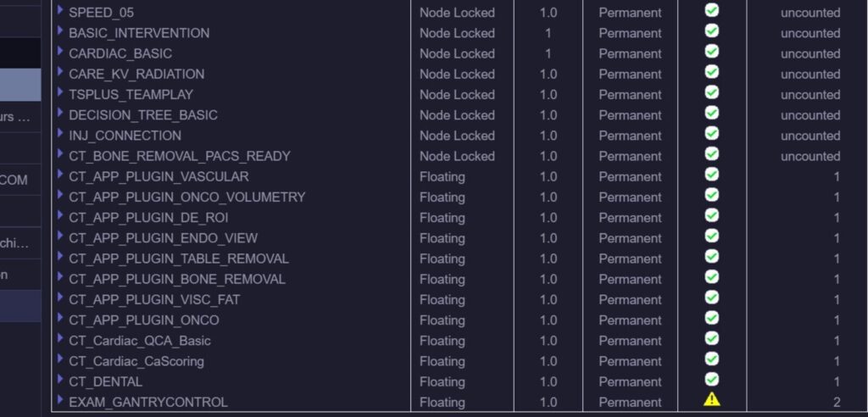Expand the EXAM_GANTRYCONTROL license details
Screen dimensions: 868x417
coord(60,399)
